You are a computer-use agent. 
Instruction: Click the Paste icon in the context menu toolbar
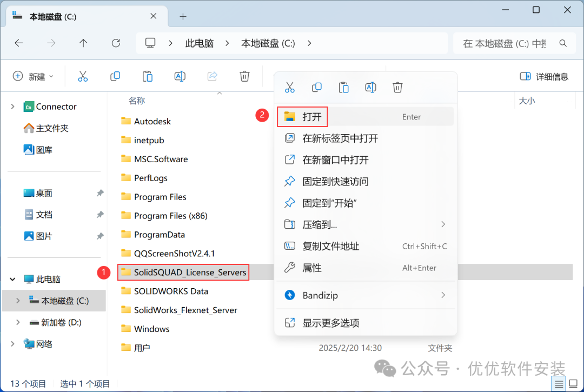(344, 87)
